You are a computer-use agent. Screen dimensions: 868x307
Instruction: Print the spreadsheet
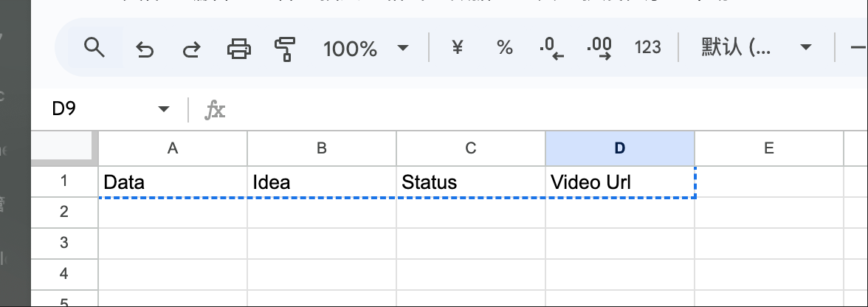pyautogui.click(x=239, y=49)
